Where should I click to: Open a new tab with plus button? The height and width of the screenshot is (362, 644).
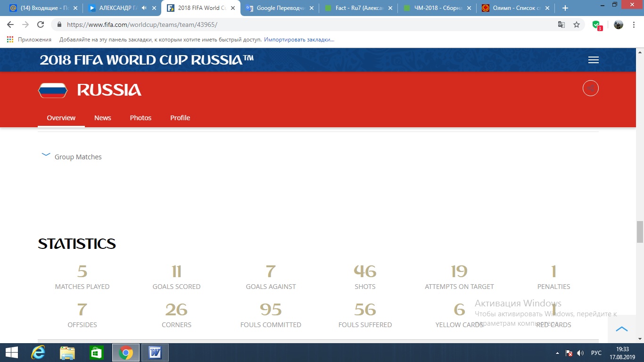565,8
